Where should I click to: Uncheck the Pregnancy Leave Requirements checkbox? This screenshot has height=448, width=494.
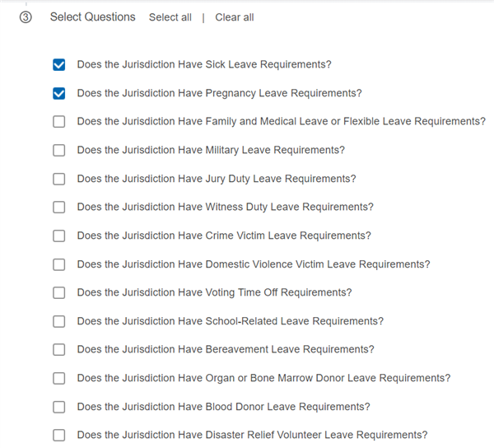point(59,93)
